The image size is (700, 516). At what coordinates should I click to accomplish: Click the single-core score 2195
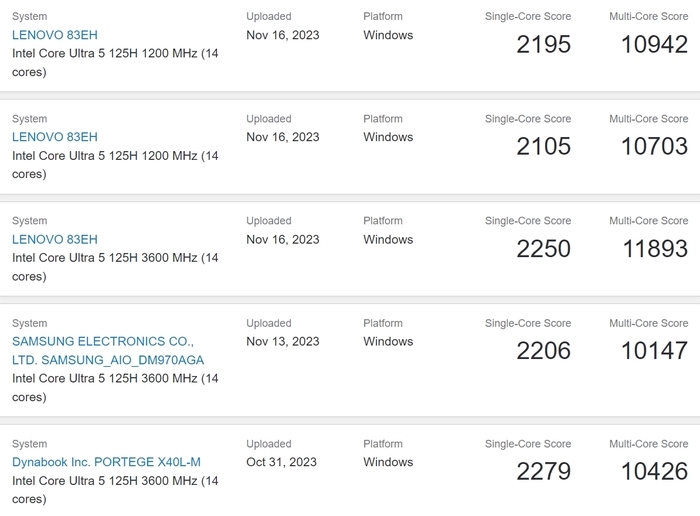pyautogui.click(x=543, y=44)
